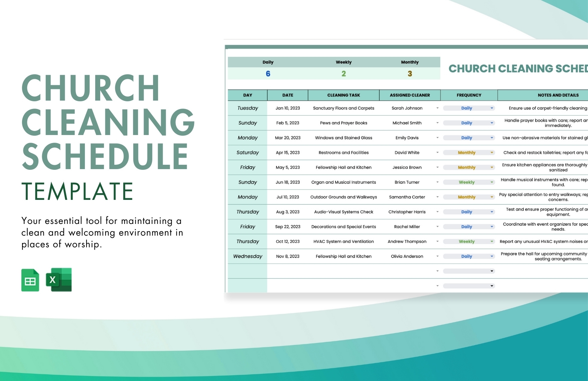Open the Monthly frequency dropdown for David White
Screen dimensions: 588x381
coord(491,153)
